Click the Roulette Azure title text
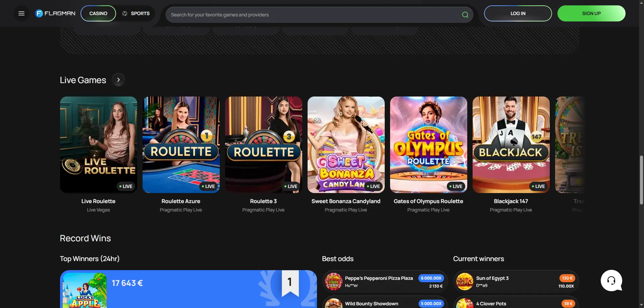The image size is (644, 308). tap(181, 201)
